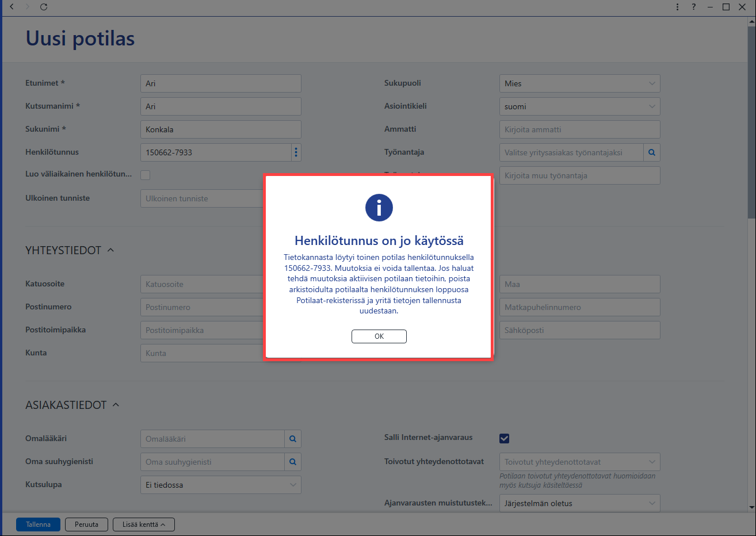Reload the page with refresh icon
The height and width of the screenshot is (536, 756).
[44, 7]
